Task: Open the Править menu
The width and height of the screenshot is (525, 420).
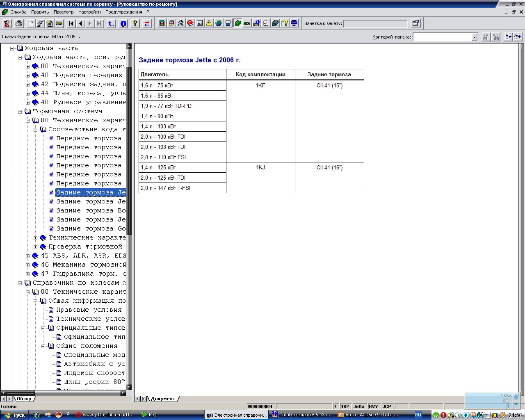Action: point(40,12)
